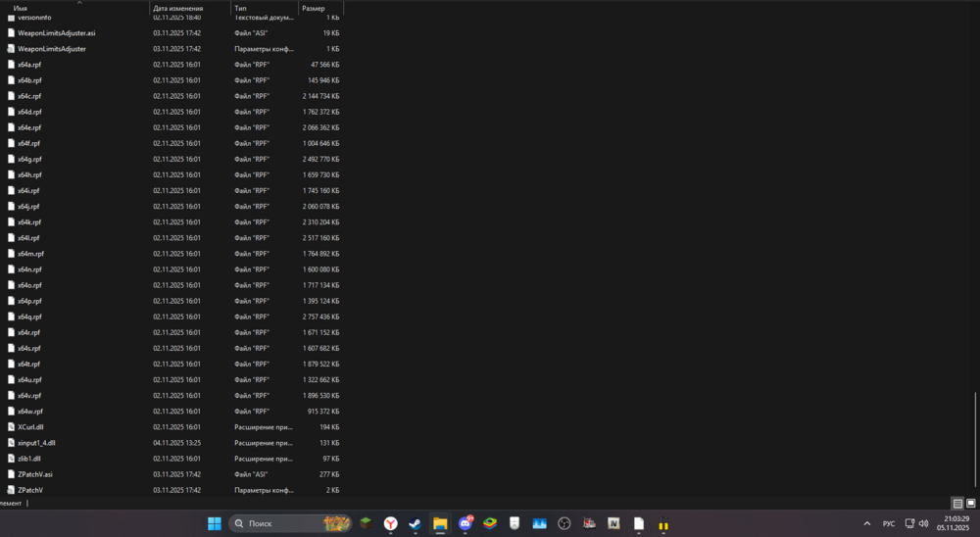The image size is (980, 537).
Task: Open the white shield-shaped taskbar app
Action: (514, 523)
